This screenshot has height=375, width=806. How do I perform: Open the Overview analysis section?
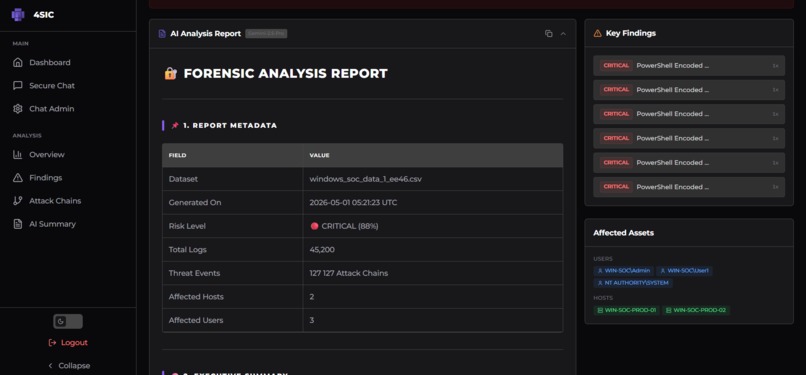[39, 155]
